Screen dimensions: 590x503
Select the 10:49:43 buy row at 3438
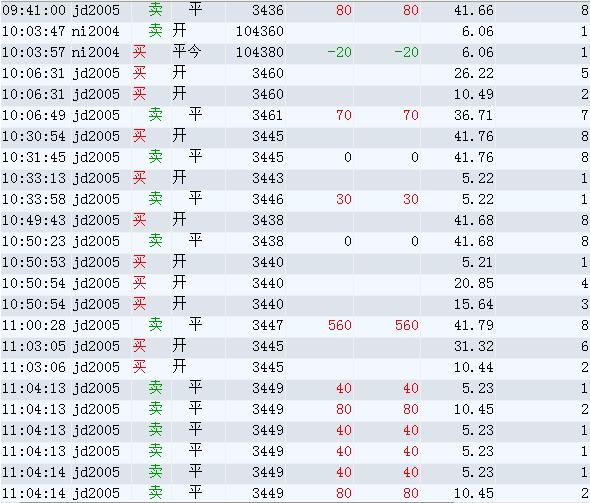coord(295,220)
